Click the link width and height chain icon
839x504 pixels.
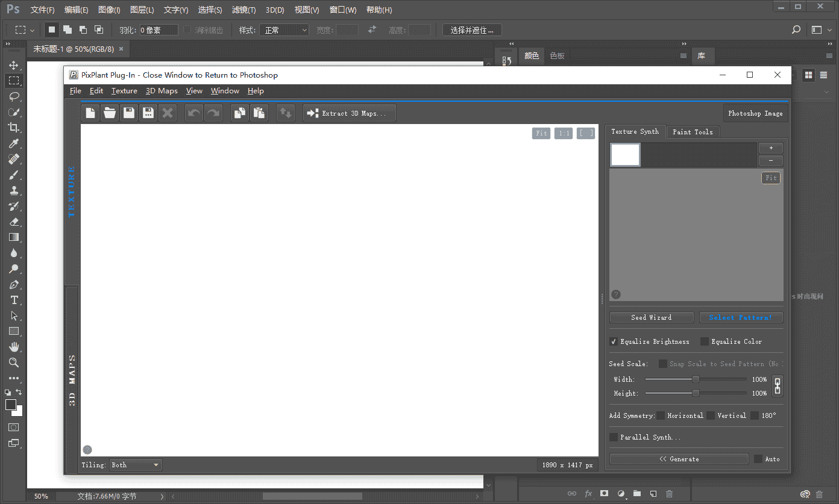pos(777,386)
